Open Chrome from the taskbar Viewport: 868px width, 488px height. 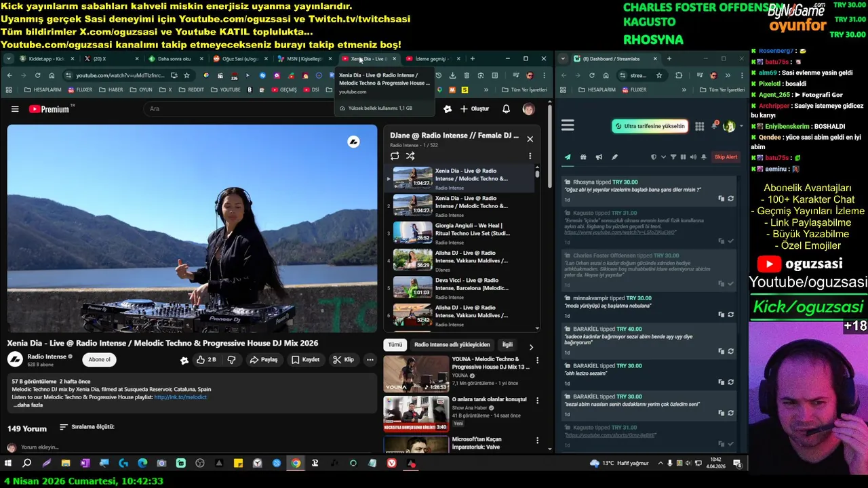tap(296, 464)
